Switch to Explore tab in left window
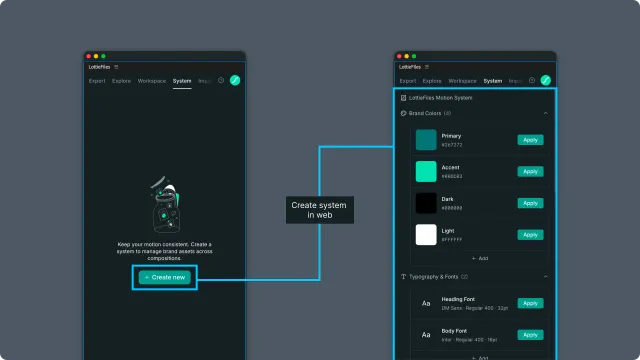Screen dimensions: 640x360 (x=122, y=81)
